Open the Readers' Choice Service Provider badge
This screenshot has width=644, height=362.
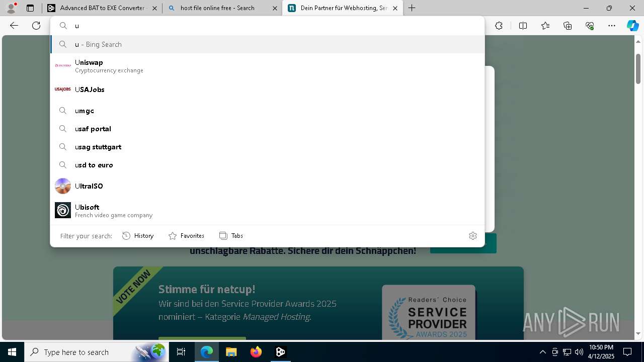click(x=429, y=314)
